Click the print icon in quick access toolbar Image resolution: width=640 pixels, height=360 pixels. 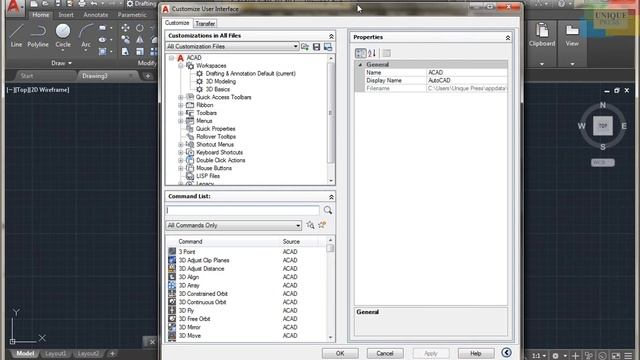pos(82,4)
